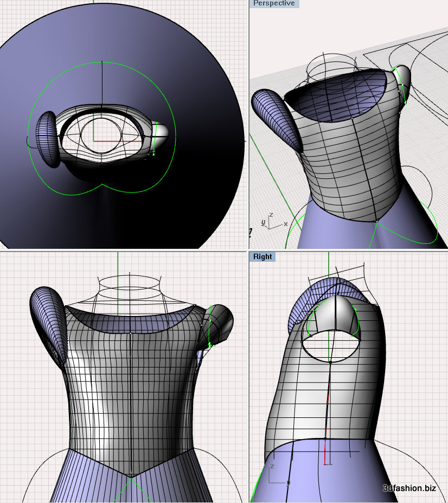
Task: Click the axis icon in Right viewport
Action: pos(279,474)
